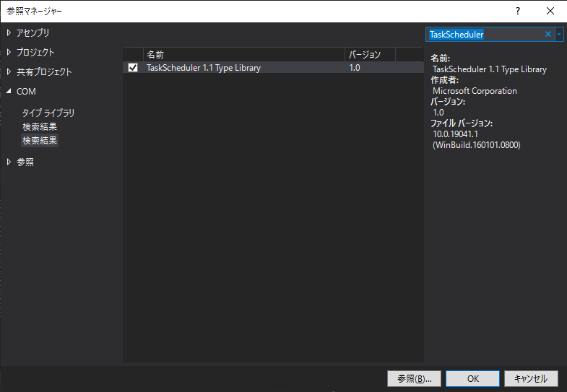The width and height of the screenshot is (567, 392).
Task: Confirm with the OK button
Action: pyautogui.click(x=472, y=378)
